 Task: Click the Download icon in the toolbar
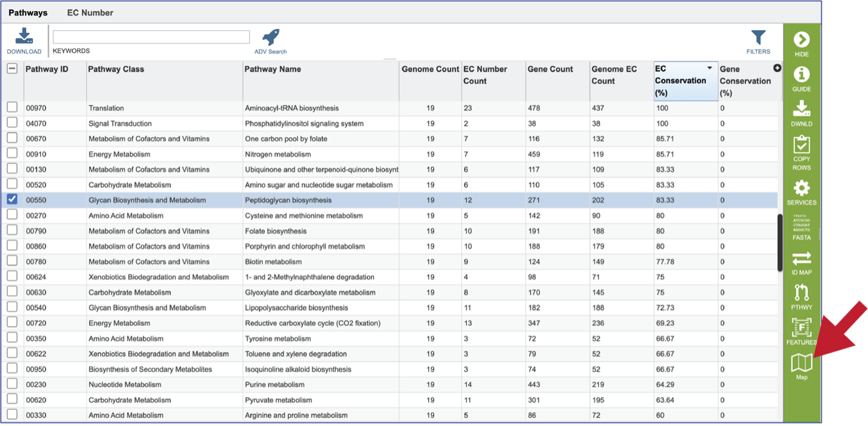[x=24, y=36]
